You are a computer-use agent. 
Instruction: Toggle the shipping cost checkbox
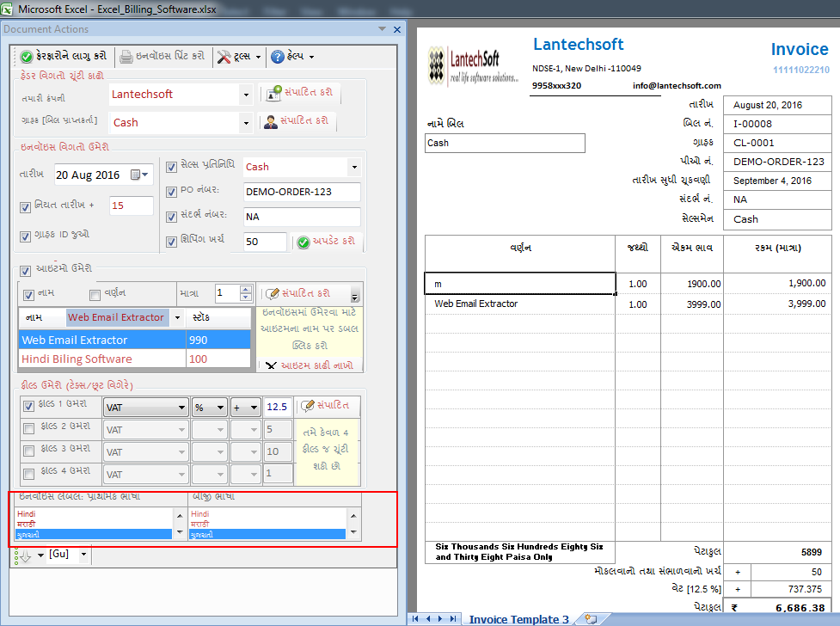[171, 242]
